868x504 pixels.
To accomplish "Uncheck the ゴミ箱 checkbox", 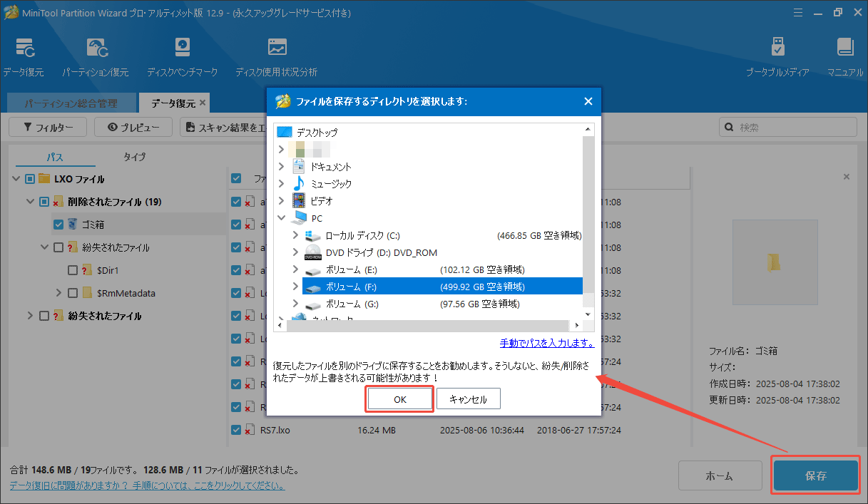I will [58, 225].
